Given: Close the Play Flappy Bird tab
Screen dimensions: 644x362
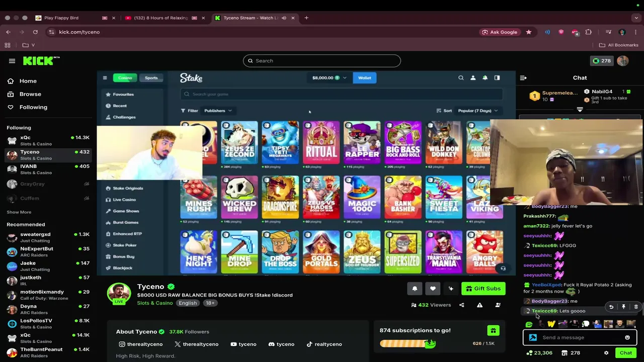Looking at the screenshot, I should pyautogui.click(x=113, y=18).
